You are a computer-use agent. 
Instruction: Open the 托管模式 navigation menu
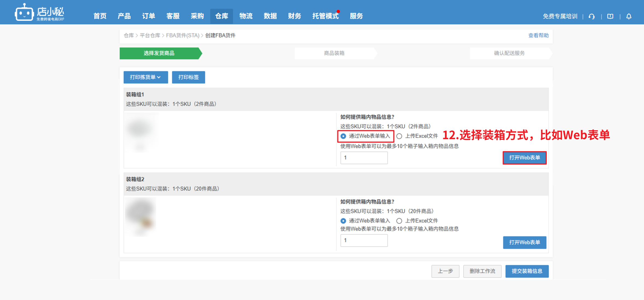point(325,16)
